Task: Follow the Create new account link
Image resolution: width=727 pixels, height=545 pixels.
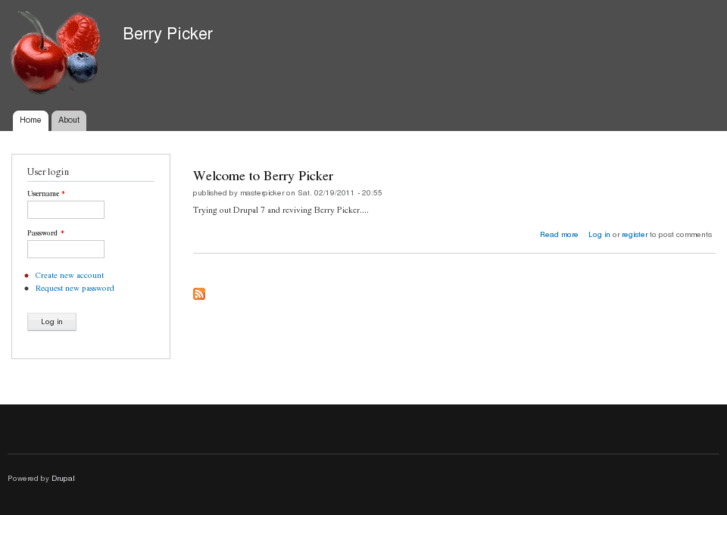Action: (x=69, y=275)
